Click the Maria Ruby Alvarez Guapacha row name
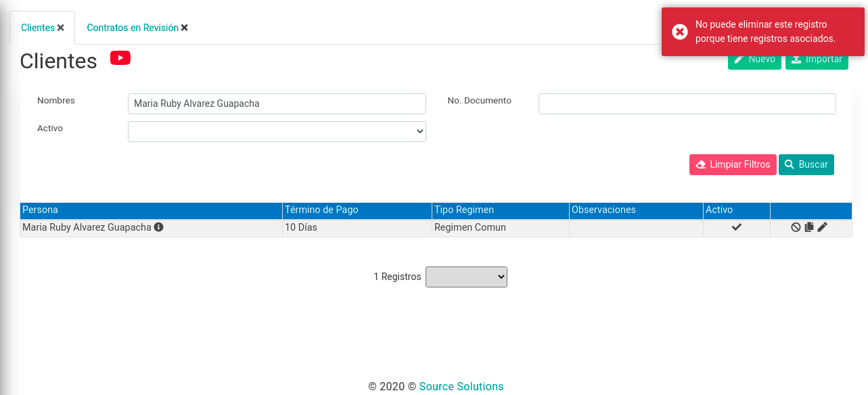 point(87,227)
